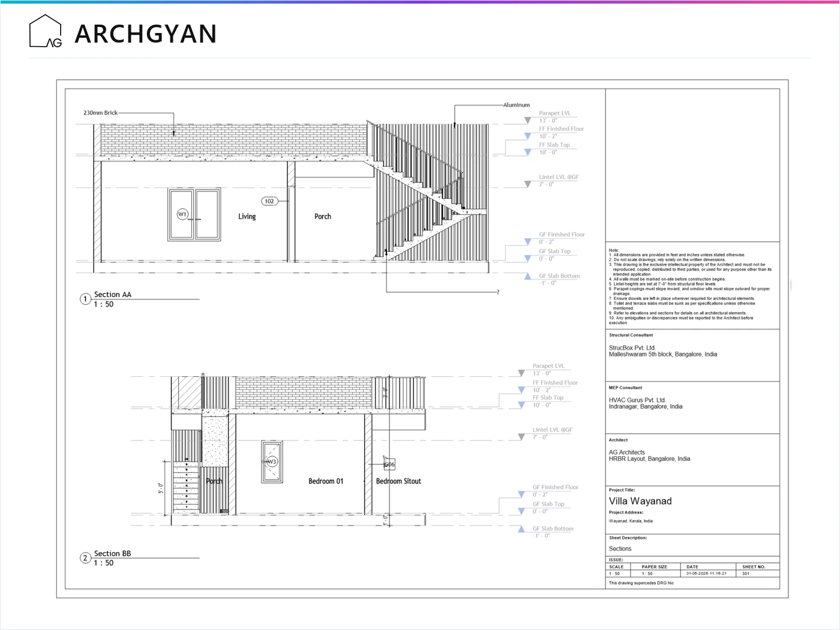Viewport: 840px width, 630px height.
Task: Select the "Bedroom 01" room label
Action: tap(326, 481)
